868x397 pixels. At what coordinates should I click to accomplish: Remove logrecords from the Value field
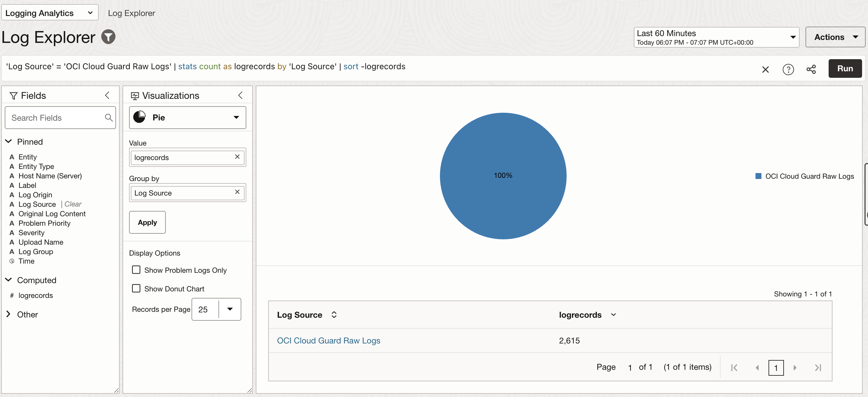pos(237,156)
